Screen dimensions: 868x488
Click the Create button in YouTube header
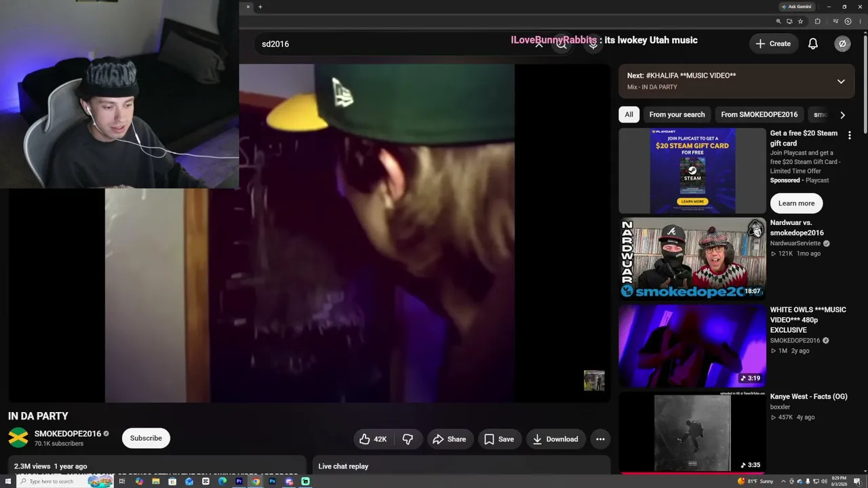773,43
